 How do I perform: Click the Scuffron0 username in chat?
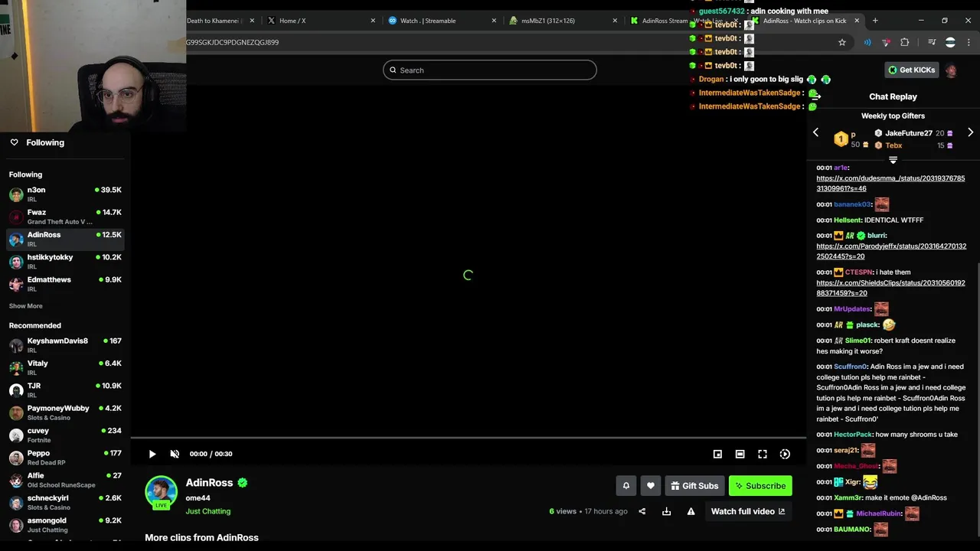(x=850, y=367)
